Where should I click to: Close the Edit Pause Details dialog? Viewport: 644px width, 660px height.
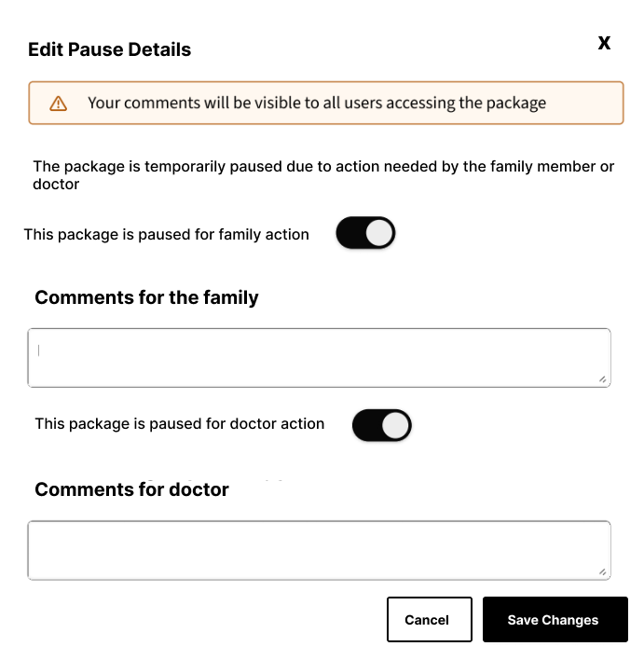(x=604, y=43)
